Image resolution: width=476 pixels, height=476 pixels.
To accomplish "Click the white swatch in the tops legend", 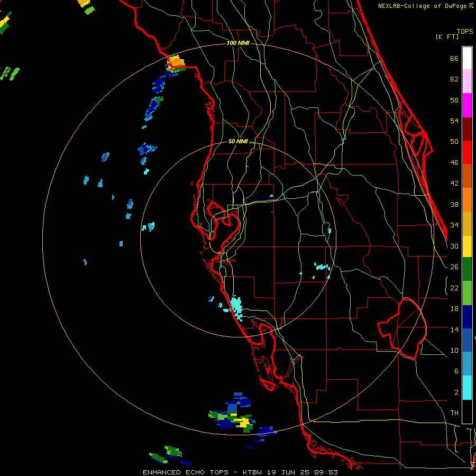I will tap(467, 58).
